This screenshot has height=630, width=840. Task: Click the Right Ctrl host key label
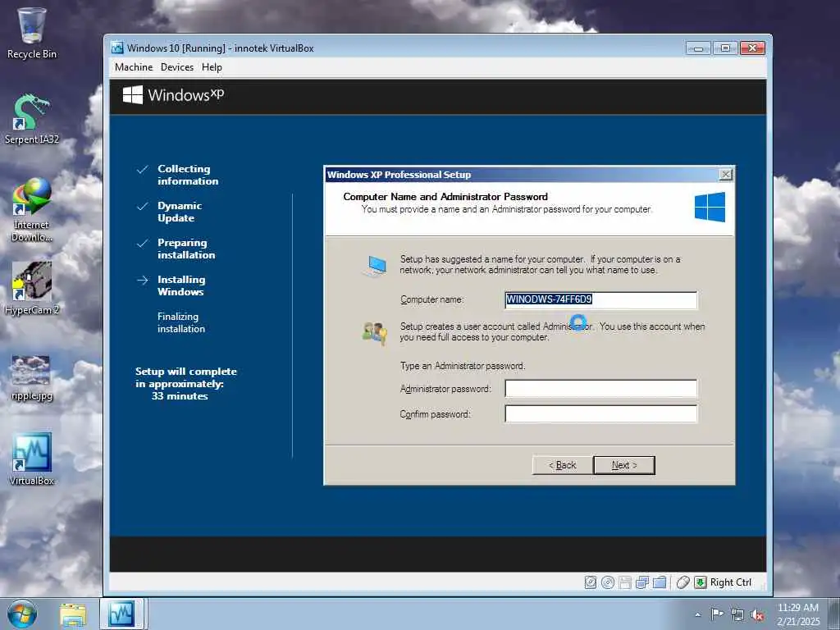pyautogui.click(x=731, y=582)
